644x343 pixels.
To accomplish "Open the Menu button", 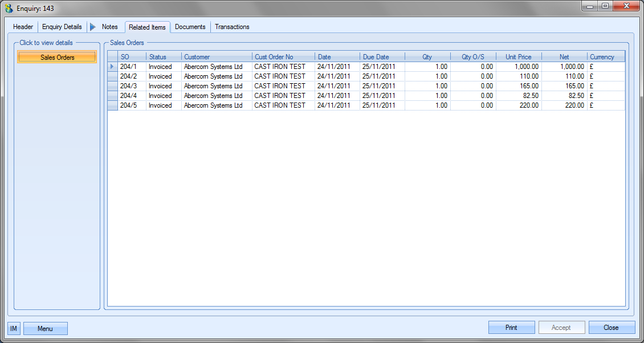I will point(45,328).
